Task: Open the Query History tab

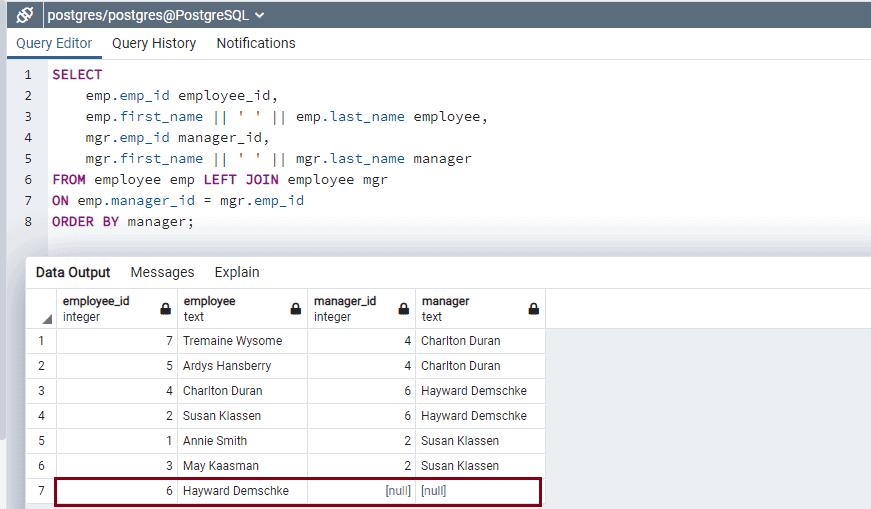Action: pos(154,43)
